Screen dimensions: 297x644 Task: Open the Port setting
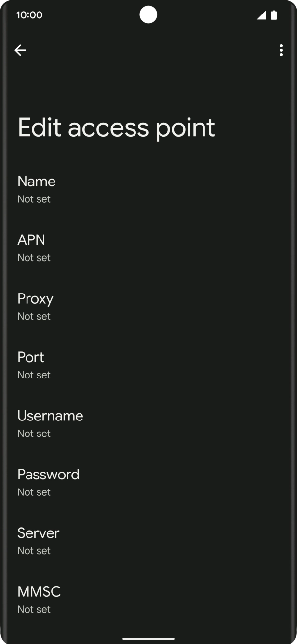coord(31,357)
